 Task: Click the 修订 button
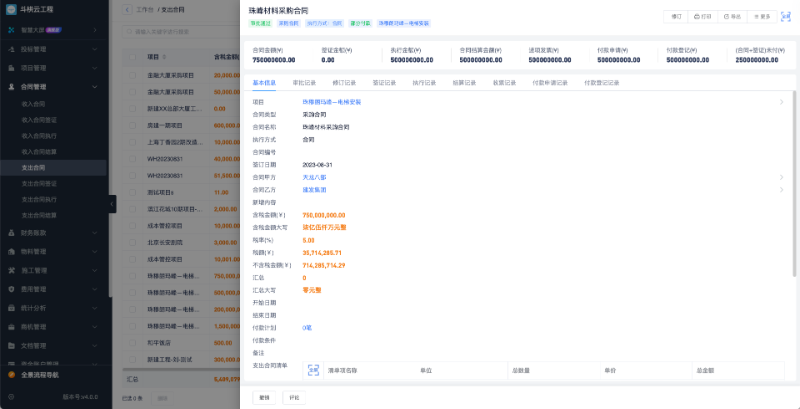[676, 17]
